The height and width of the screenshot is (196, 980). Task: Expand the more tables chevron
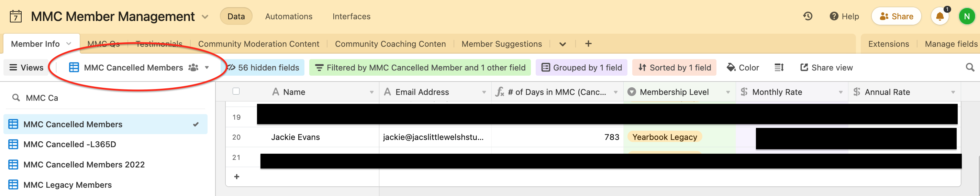(x=563, y=44)
